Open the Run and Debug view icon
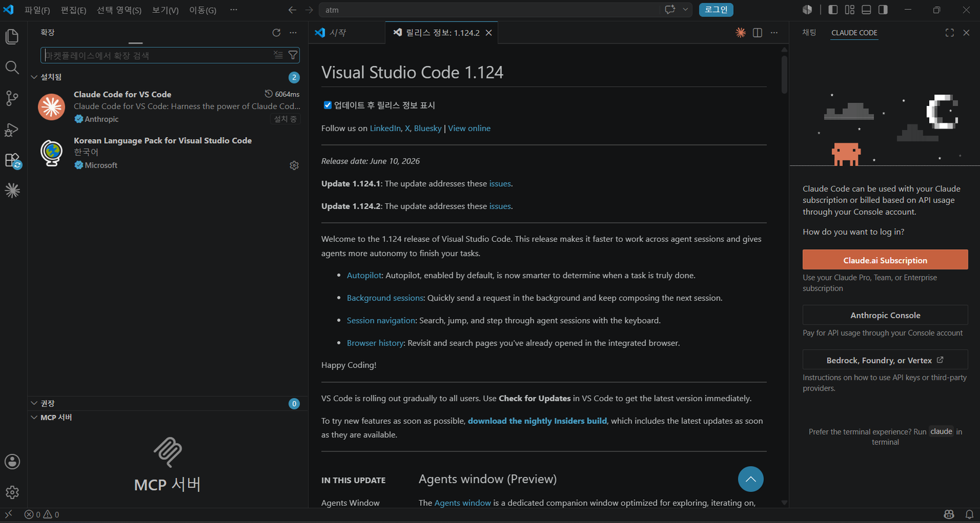Image resolution: width=980 pixels, height=523 pixels. (x=12, y=129)
